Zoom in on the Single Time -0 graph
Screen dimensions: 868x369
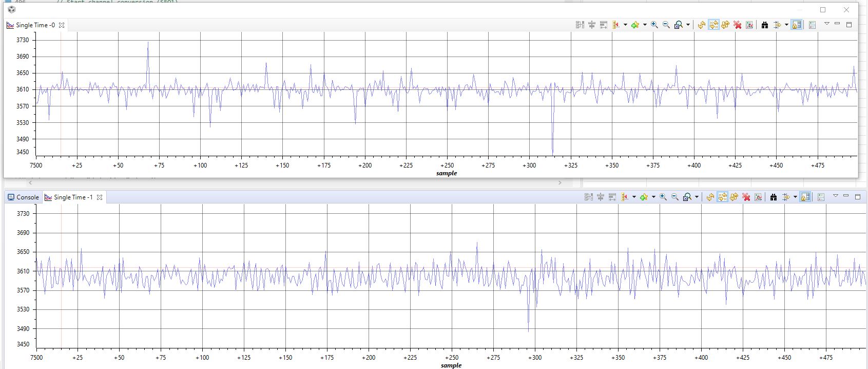654,25
